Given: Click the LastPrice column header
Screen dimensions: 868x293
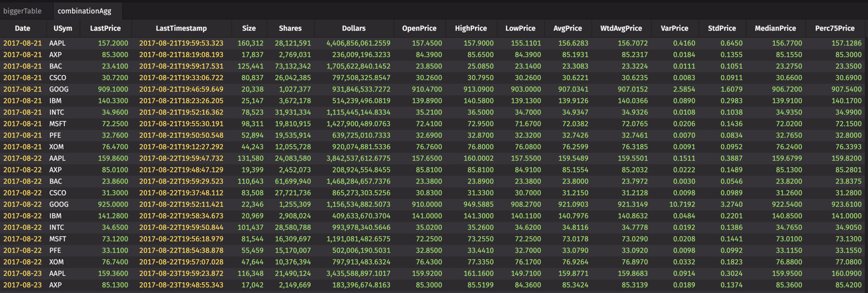Looking at the screenshot, I should [x=105, y=29].
